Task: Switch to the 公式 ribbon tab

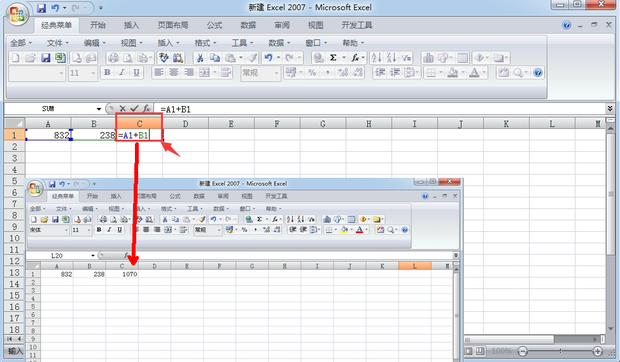Action: coord(214,25)
